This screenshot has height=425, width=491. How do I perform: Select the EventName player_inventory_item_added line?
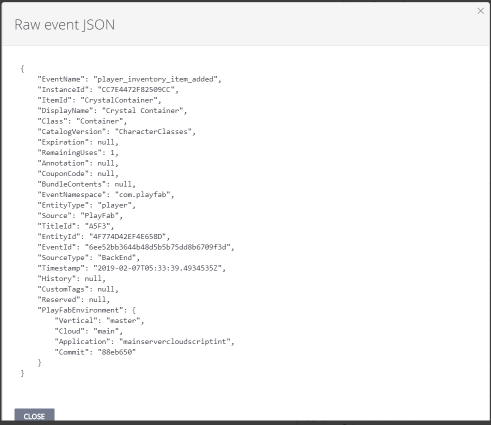click(x=129, y=79)
